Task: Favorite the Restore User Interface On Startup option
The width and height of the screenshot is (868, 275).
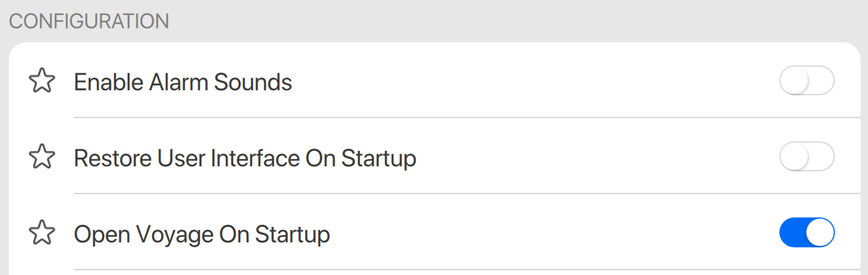Action: [41, 158]
